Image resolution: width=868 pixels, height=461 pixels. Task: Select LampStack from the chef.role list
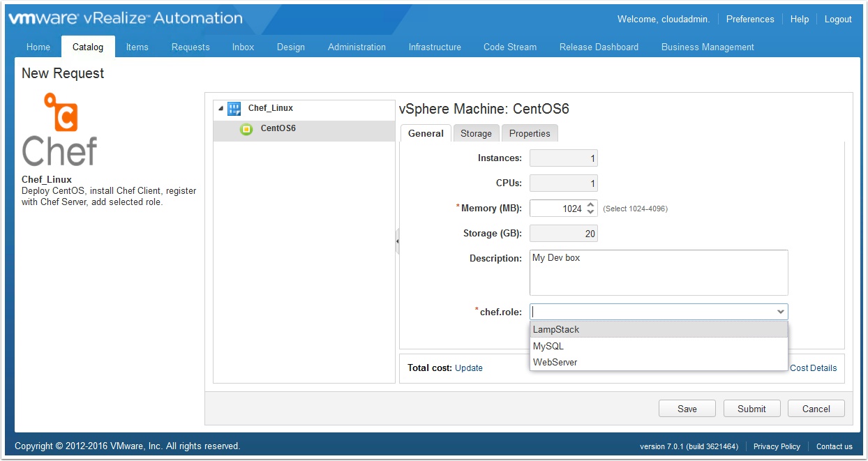(659, 329)
